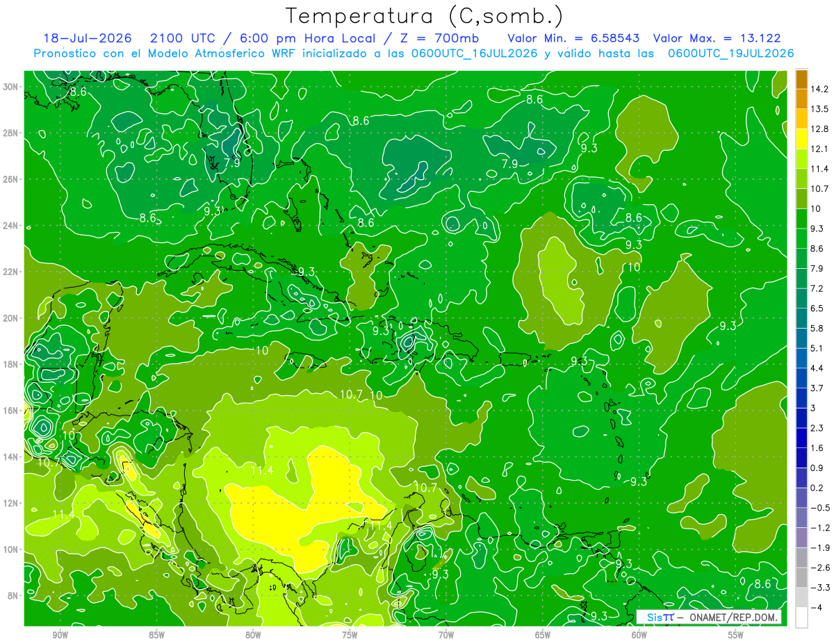Click the "14N" latitude axis label

coord(11,456)
